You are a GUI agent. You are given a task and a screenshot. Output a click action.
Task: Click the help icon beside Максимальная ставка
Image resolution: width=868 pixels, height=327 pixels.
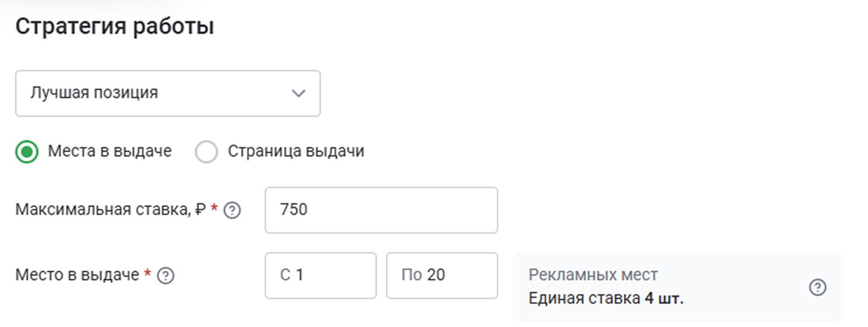233,210
